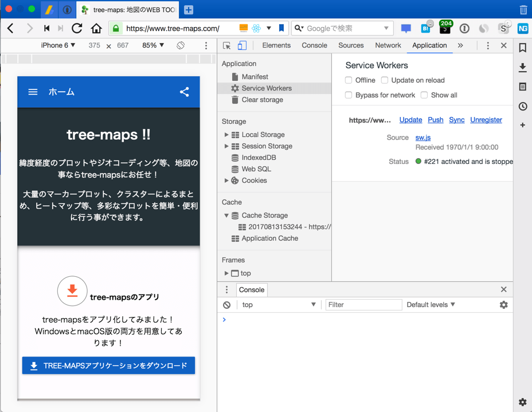532x412 pixels.
Task: Click the service worker Update link
Action: 410,120
